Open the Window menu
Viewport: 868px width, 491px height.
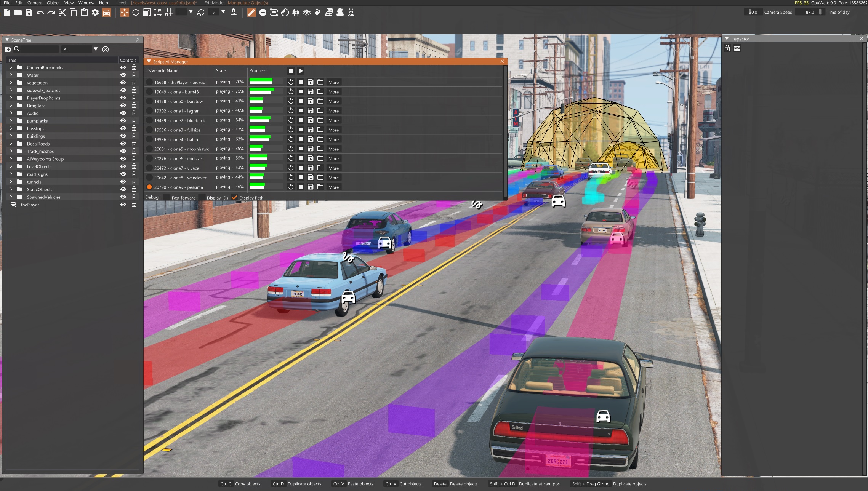click(86, 3)
